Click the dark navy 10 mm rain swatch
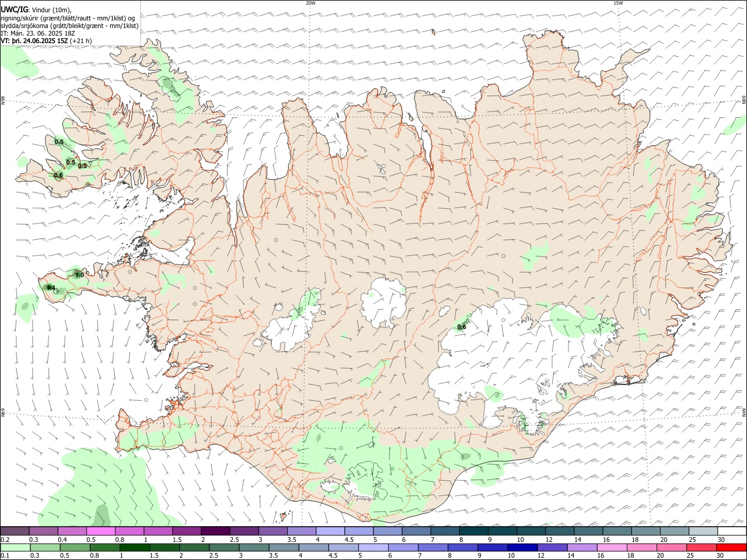The height and width of the screenshot is (560, 747). 522,547
